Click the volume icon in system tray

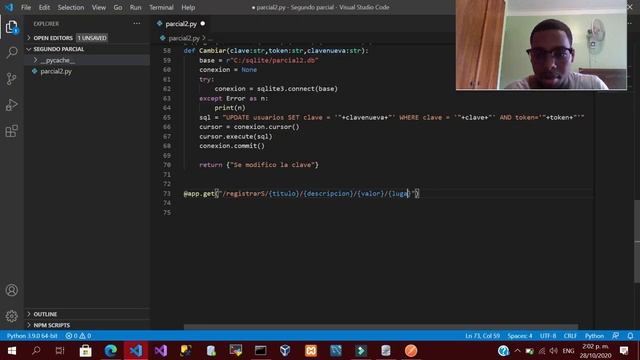pos(553,351)
